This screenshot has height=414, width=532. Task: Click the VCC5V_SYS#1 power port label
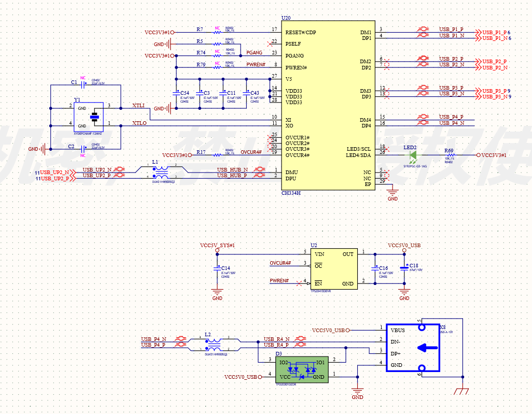pyautogui.click(x=217, y=245)
